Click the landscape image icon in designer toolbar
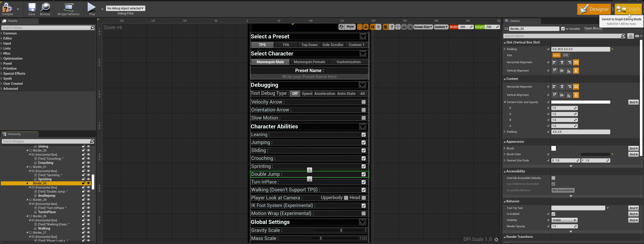The image size is (644, 244). pos(404,27)
